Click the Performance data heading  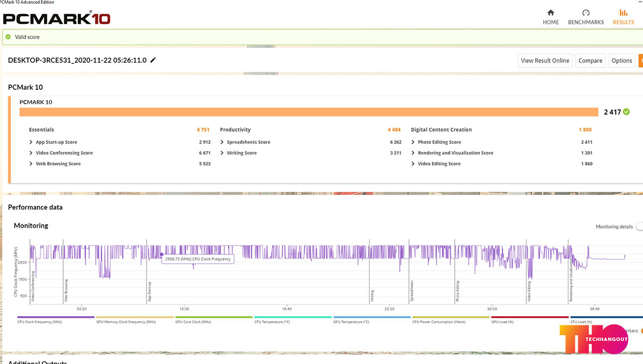[35, 207]
